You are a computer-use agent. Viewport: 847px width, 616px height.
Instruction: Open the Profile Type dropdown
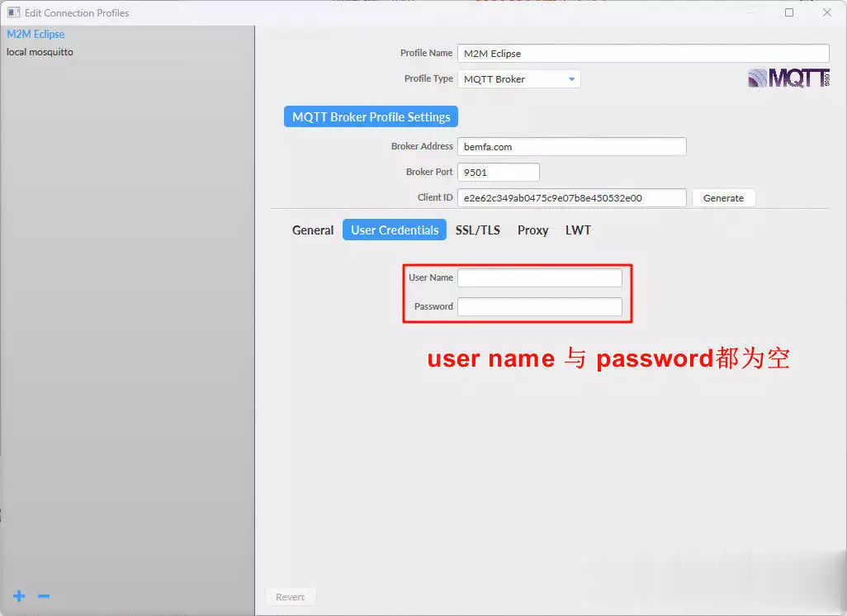[519, 79]
